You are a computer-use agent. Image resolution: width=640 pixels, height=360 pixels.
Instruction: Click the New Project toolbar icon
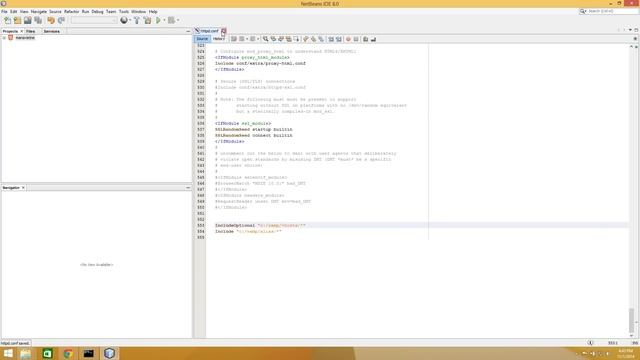point(17,20)
